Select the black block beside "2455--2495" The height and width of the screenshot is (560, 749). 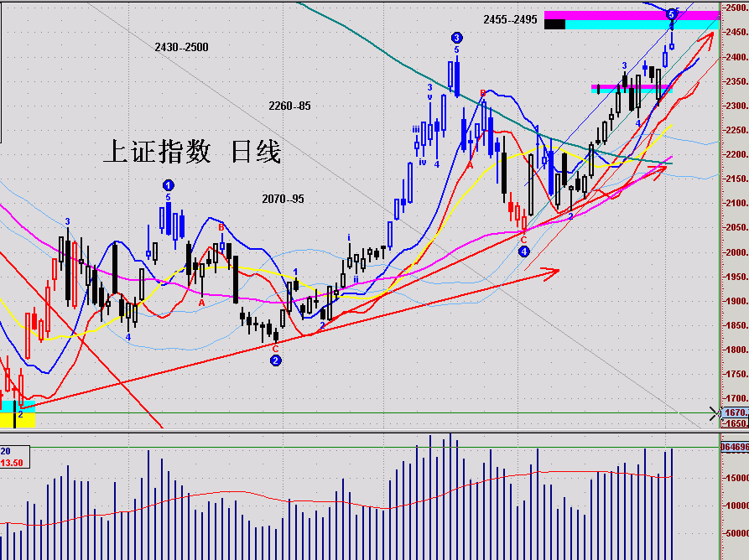tap(554, 24)
